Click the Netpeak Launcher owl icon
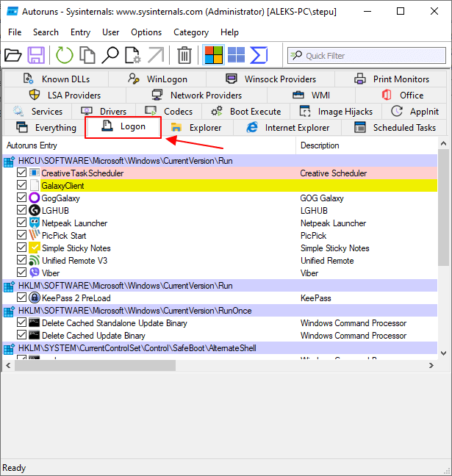Screen dimensions: 452x476 (35, 223)
